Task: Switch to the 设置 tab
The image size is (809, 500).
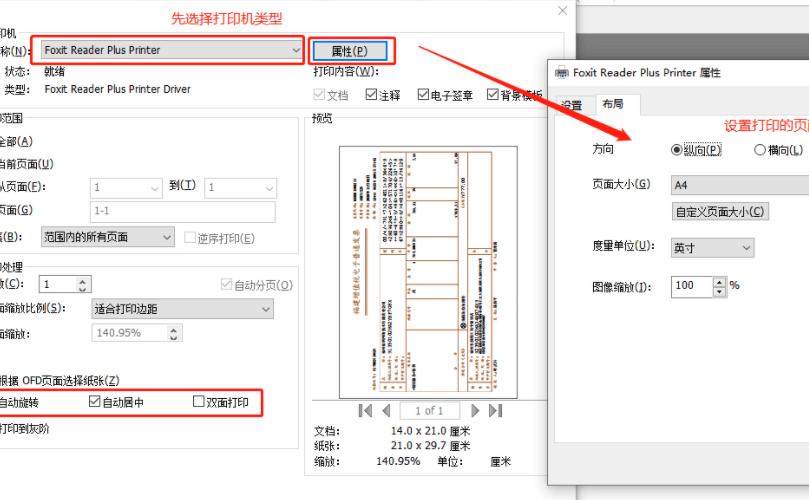Action: [x=572, y=105]
